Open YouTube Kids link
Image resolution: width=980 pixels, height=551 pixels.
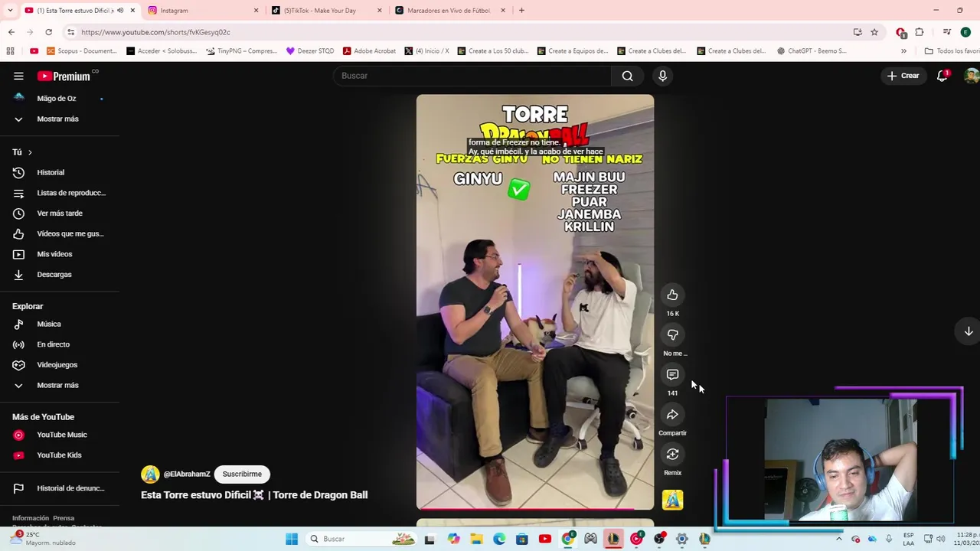(59, 455)
